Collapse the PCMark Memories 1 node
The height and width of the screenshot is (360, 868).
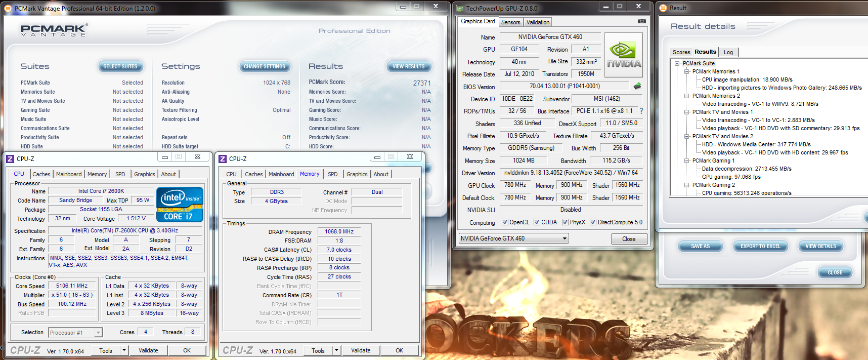pyautogui.click(x=686, y=71)
